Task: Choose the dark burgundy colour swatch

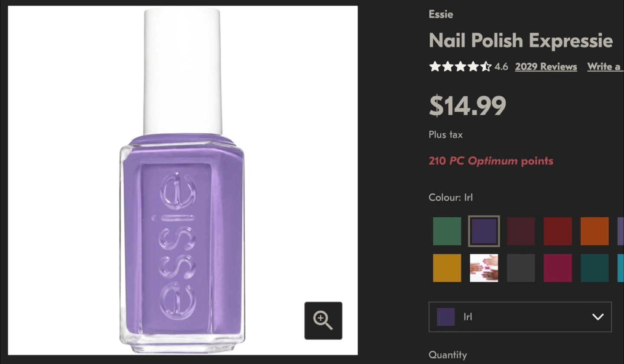Action: [x=520, y=231]
